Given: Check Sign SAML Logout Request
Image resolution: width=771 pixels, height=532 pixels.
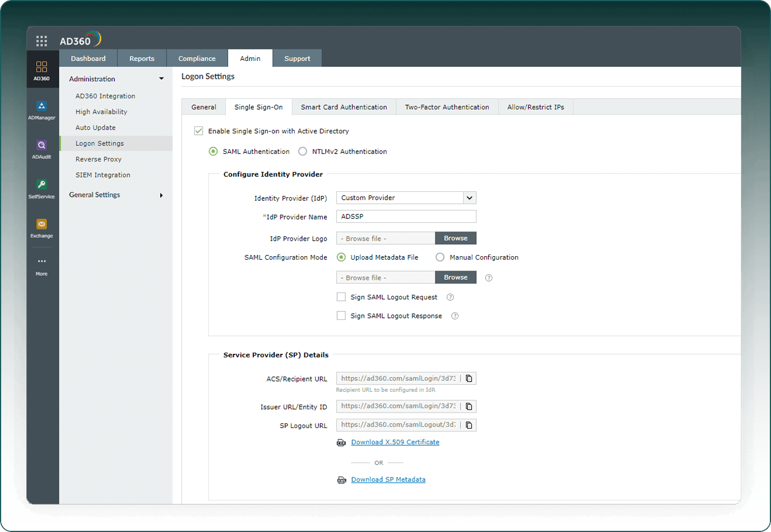Looking at the screenshot, I should pyautogui.click(x=341, y=297).
